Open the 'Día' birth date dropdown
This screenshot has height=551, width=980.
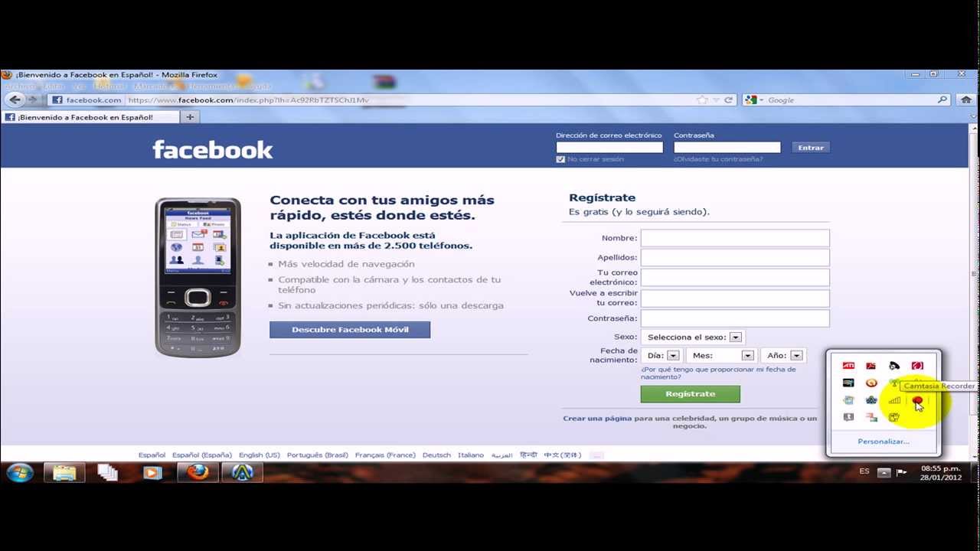[662, 355]
